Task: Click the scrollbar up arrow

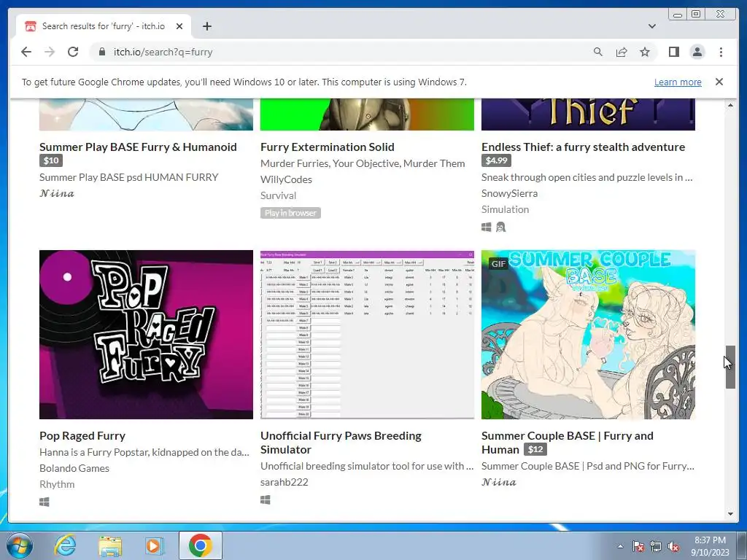Action: [x=730, y=105]
